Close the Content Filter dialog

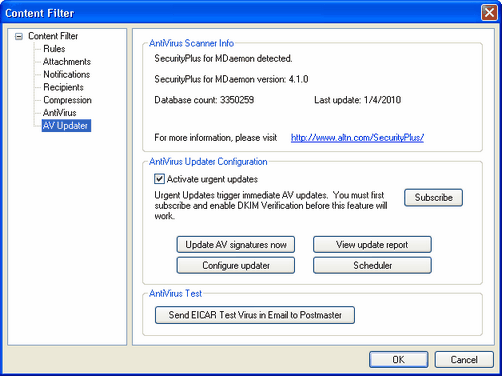point(489,13)
